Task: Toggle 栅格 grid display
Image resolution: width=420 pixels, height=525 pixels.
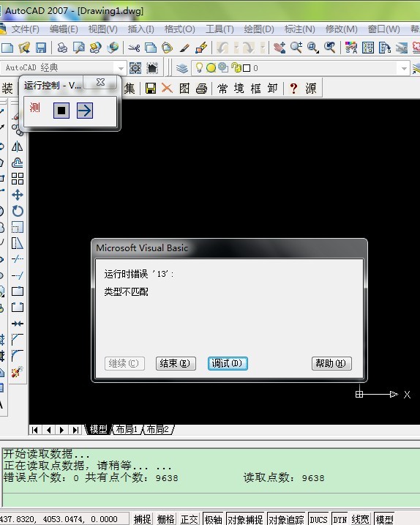Action: click(x=166, y=519)
